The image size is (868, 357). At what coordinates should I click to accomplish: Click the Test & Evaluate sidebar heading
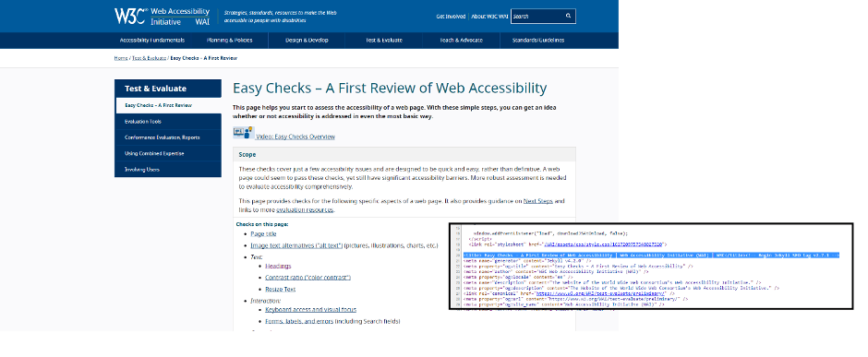click(x=168, y=89)
